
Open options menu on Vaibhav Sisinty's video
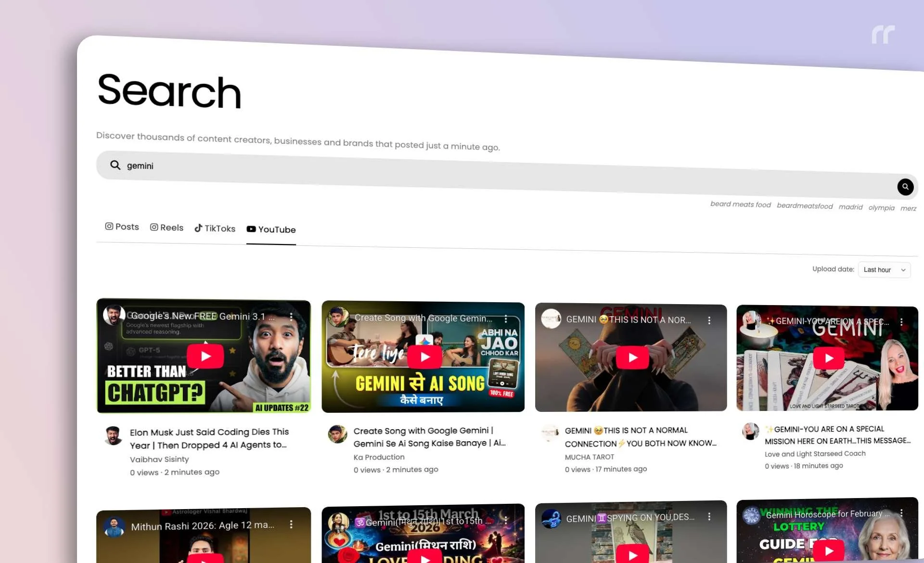[292, 317]
